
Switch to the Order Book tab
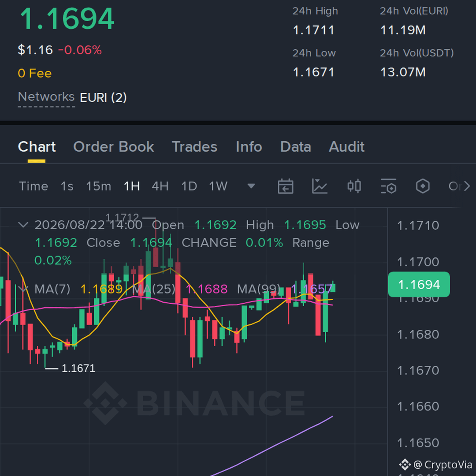pyautogui.click(x=114, y=147)
